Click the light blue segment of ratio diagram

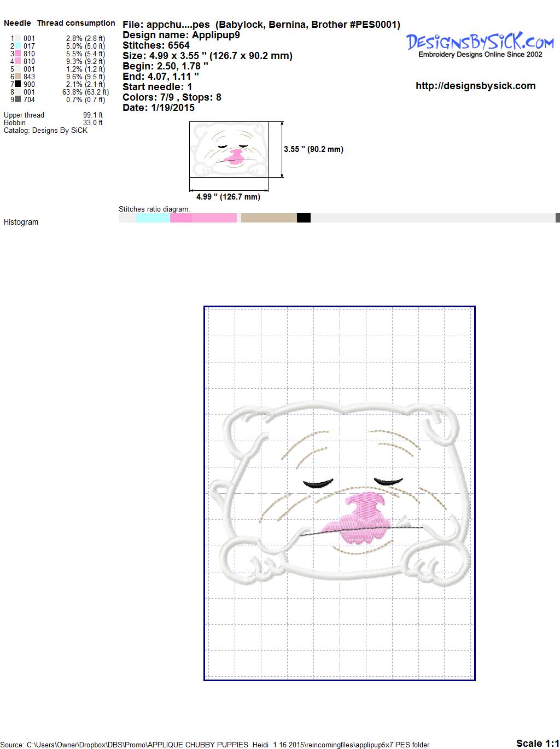tap(153, 218)
